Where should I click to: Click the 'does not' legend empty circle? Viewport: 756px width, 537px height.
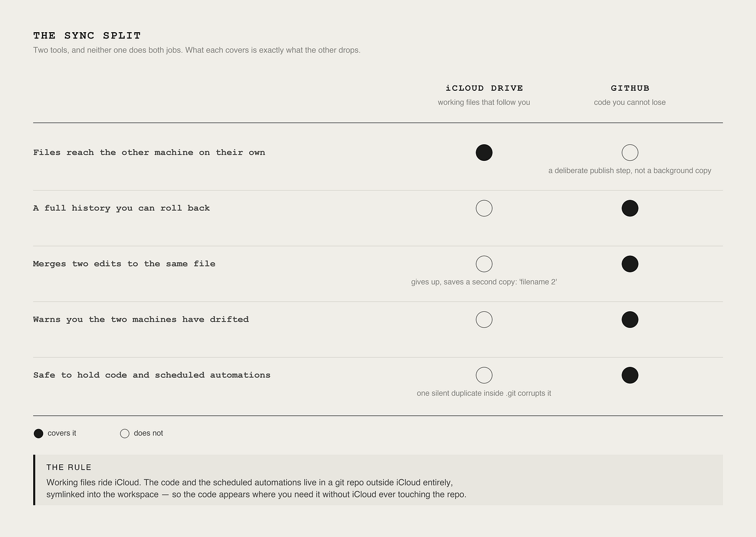(x=125, y=434)
